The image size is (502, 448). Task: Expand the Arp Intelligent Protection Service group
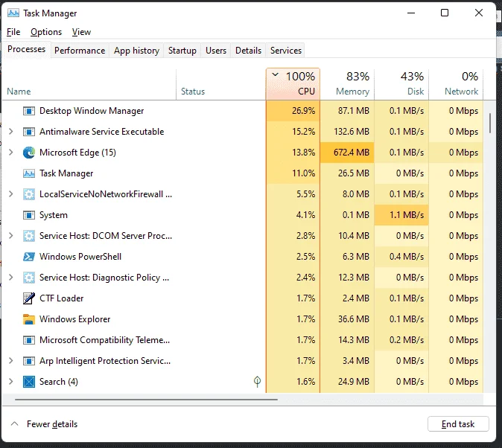(x=11, y=361)
